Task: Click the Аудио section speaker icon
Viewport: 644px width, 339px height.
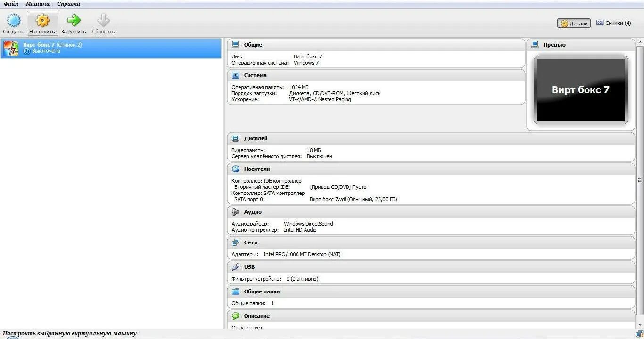Action: point(236,212)
